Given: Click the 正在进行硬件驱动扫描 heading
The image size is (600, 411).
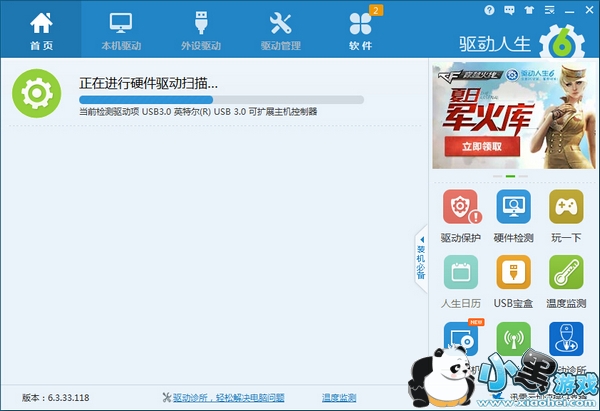Looking at the screenshot, I should pos(148,83).
